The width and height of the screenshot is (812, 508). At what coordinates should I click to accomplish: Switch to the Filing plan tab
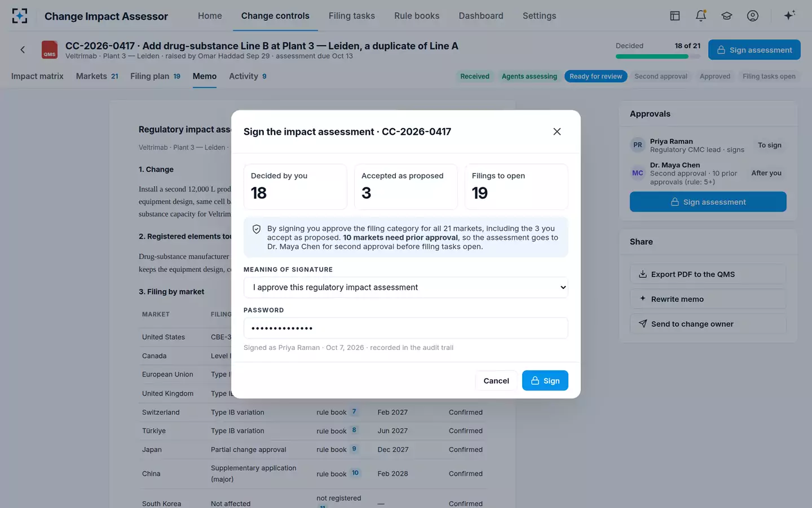coord(155,76)
